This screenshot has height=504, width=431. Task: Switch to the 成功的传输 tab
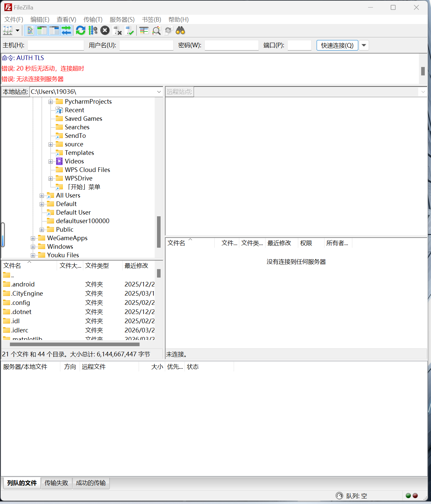[x=91, y=483]
